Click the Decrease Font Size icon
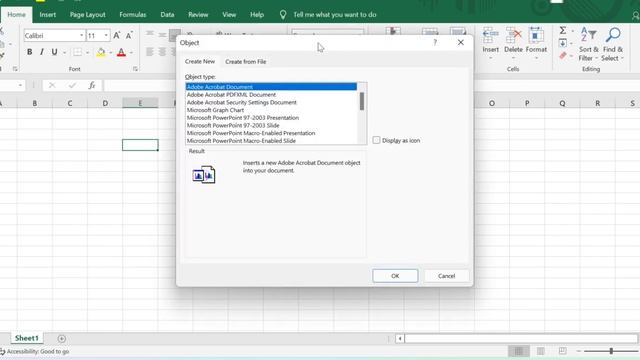The height and width of the screenshot is (360, 640). (x=129, y=36)
